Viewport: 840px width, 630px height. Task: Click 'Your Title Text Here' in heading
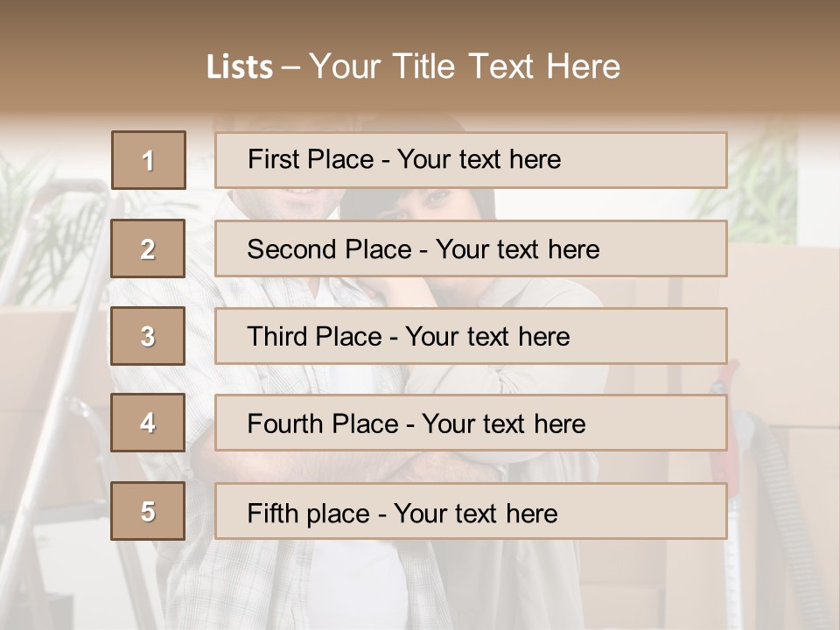pyautogui.click(x=465, y=66)
